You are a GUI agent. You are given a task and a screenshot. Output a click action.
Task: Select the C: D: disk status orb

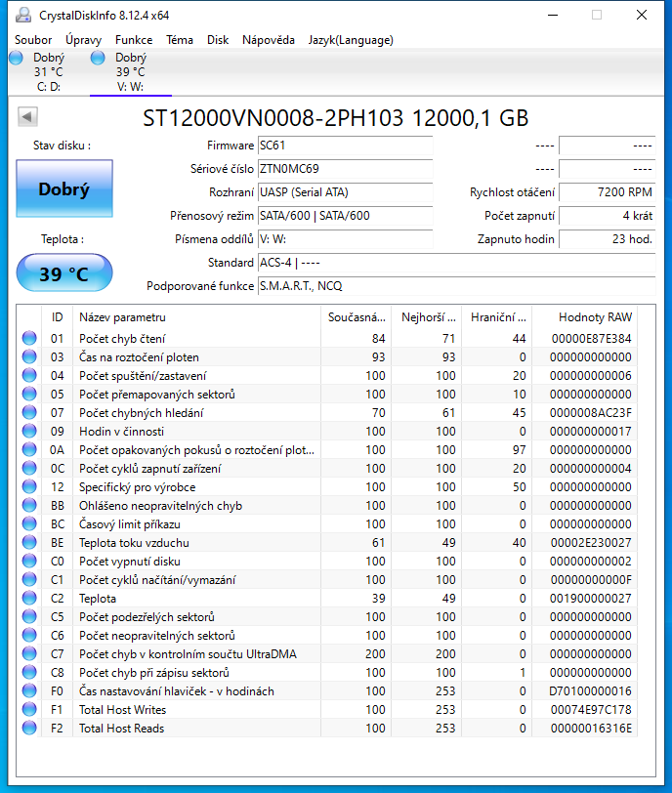tap(16, 59)
